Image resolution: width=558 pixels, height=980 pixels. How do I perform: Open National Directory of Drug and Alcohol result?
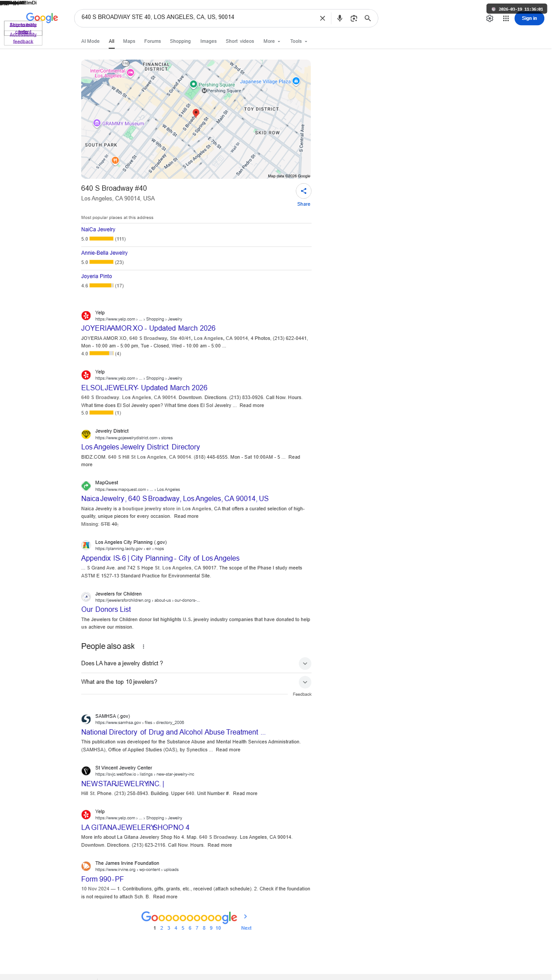[173, 732]
